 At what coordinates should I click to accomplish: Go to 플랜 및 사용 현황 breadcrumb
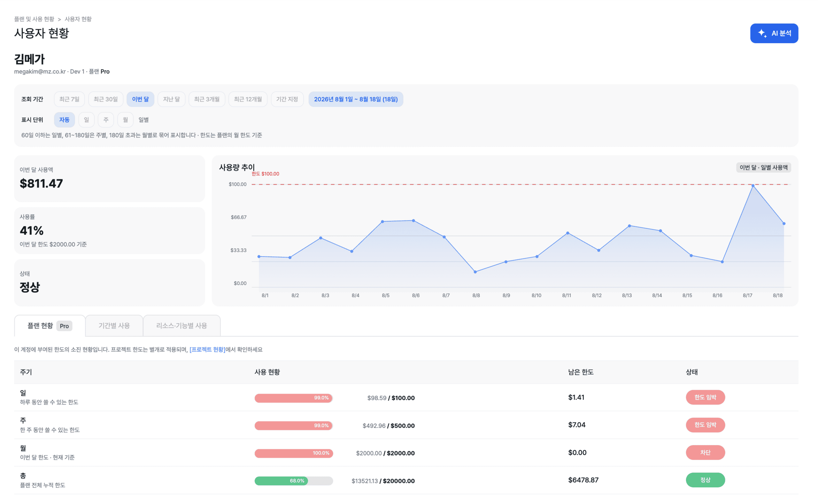34,19
